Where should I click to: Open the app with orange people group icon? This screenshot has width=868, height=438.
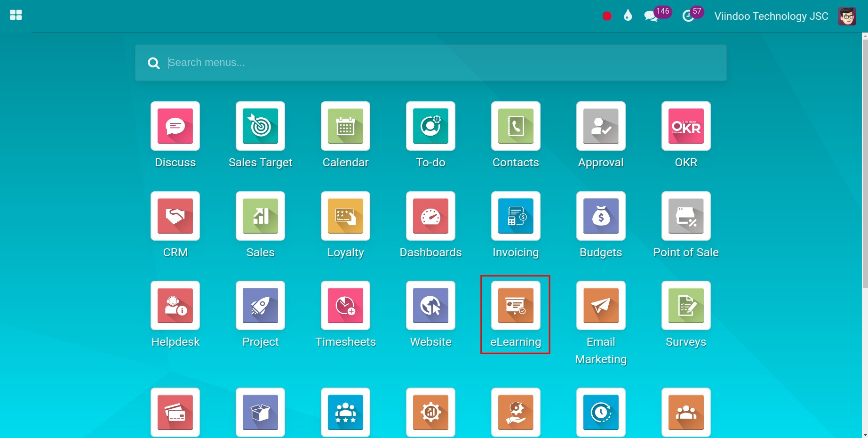(686, 412)
